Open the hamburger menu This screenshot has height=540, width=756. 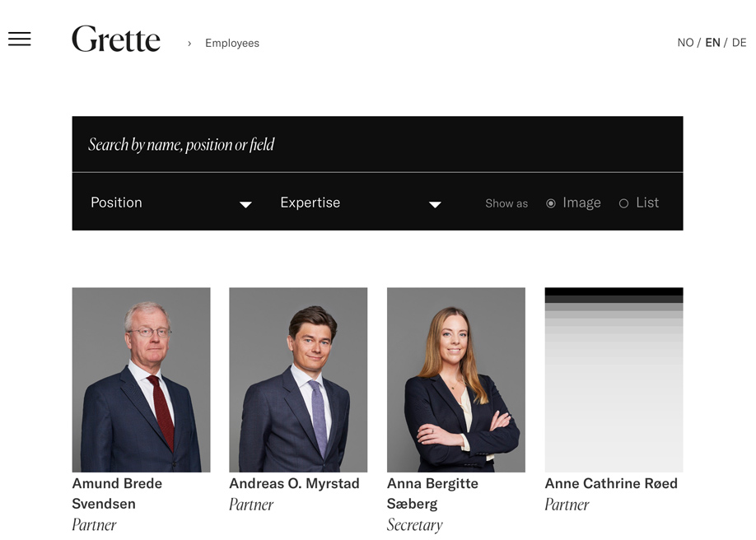(x=20, y=39)
